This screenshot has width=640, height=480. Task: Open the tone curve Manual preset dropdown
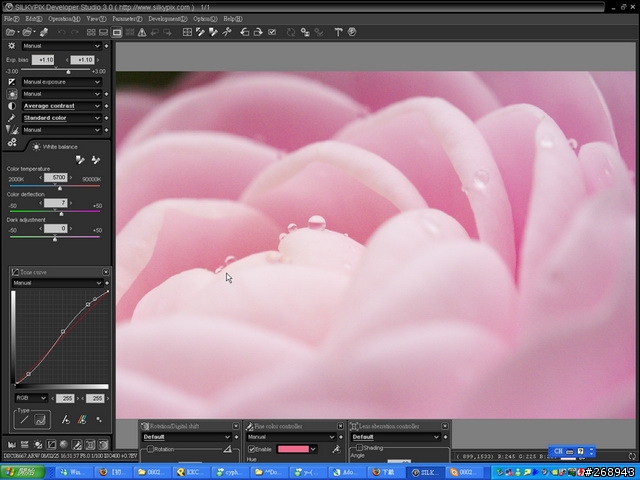pos(57,283)
